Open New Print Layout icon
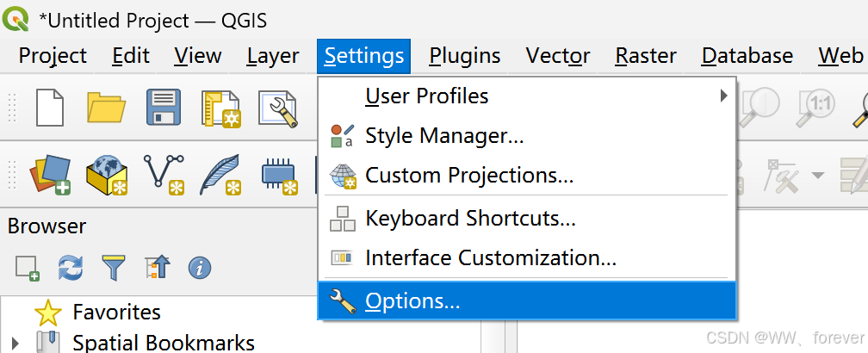This screenshot has width=868, height=353. [x=220, y=109]
